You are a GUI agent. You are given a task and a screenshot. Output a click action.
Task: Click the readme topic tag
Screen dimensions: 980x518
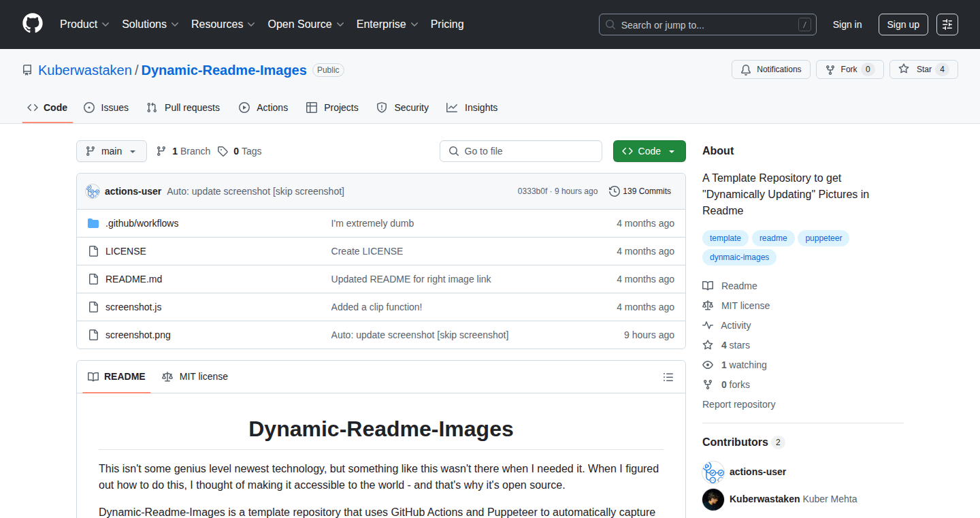pos(773,238)
